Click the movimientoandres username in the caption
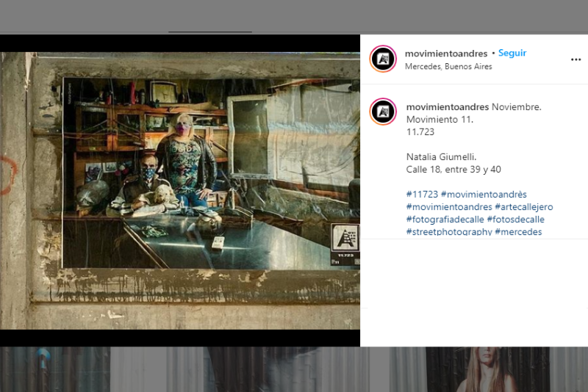588x392 pixels. [447, 106]
